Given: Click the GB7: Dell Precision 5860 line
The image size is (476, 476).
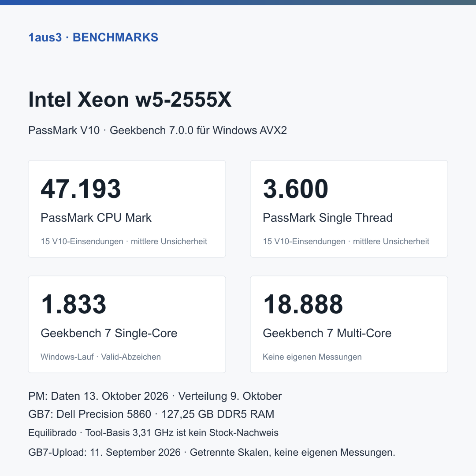Looking at the screenshot, I should [151, 414].
